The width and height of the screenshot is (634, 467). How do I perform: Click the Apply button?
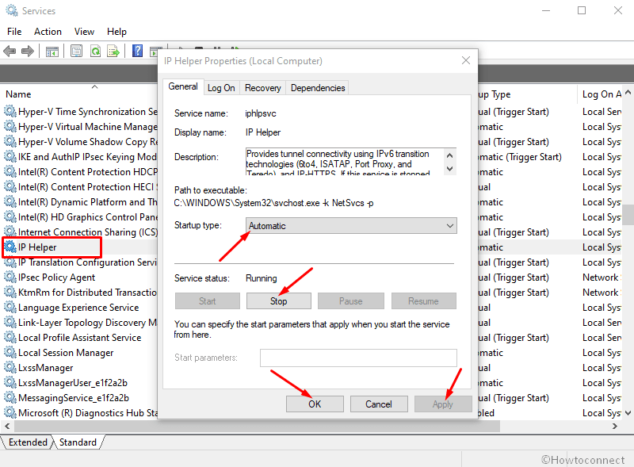443,404
